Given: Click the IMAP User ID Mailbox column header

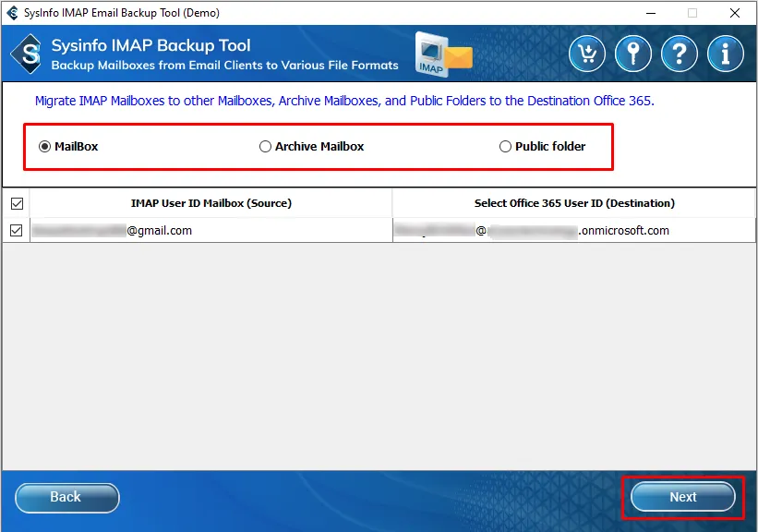Looking at the screenshot, I should click(x=211, y=203).
